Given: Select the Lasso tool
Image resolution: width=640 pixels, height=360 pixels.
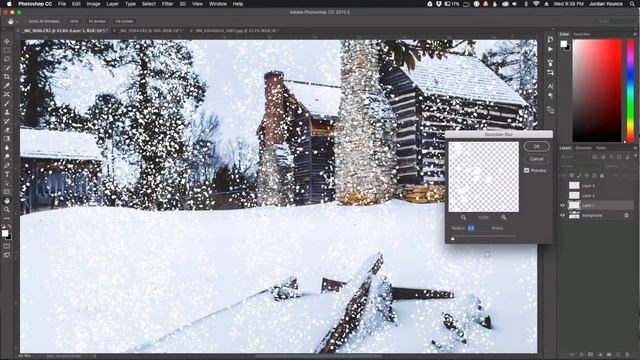Looking at the screenshot, I should coord(7,59).
